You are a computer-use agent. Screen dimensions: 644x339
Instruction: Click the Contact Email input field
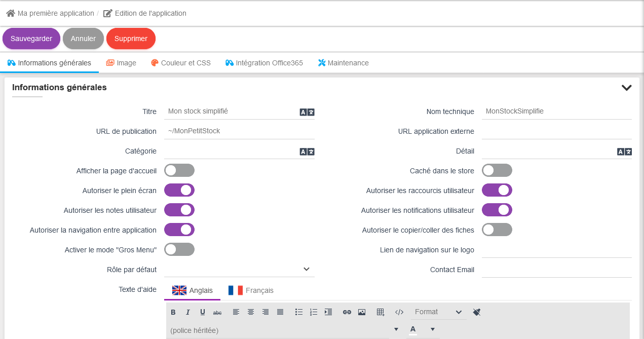click(x=556, y=270)
